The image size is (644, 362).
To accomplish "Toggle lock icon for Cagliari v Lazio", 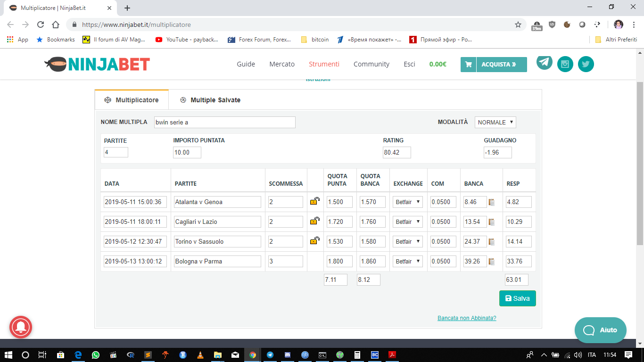I will (x=314, y=221).
